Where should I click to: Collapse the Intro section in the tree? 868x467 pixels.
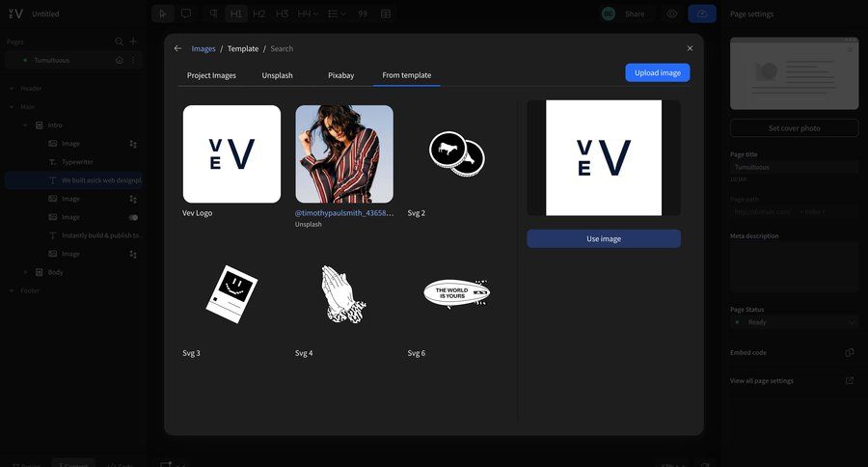coord(26,125)
